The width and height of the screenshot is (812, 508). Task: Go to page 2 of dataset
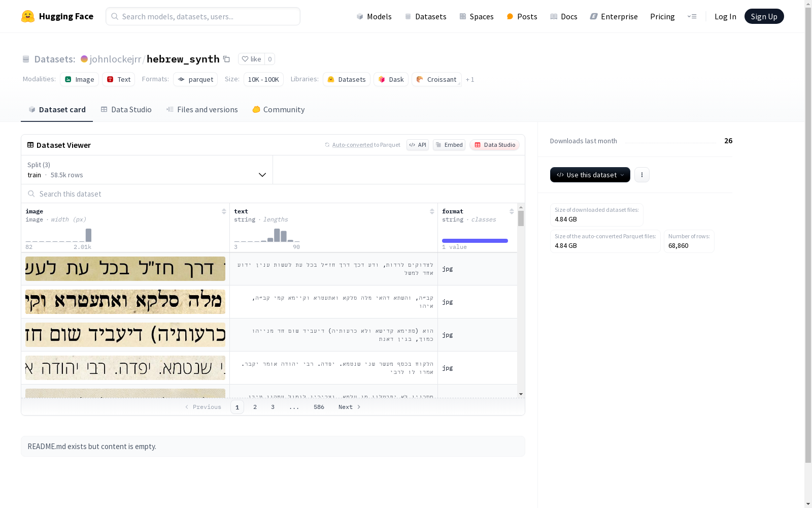tap(255, 407)
